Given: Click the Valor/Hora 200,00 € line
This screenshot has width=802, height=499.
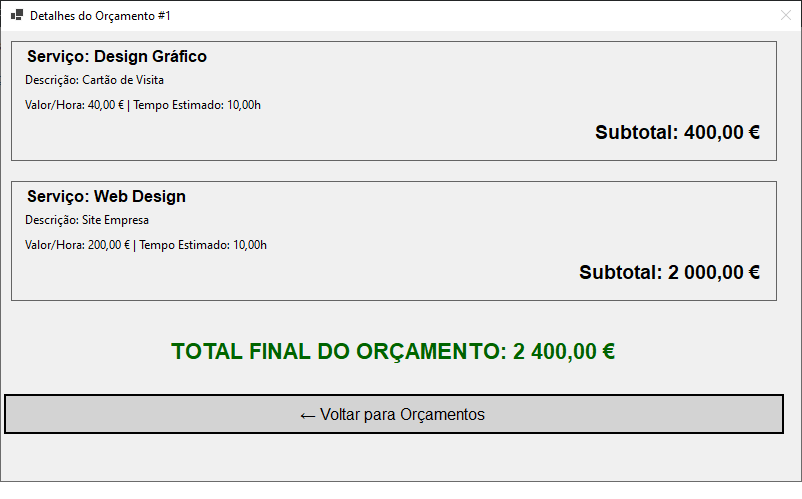Looking at the screenshot, I should [77, 245].
